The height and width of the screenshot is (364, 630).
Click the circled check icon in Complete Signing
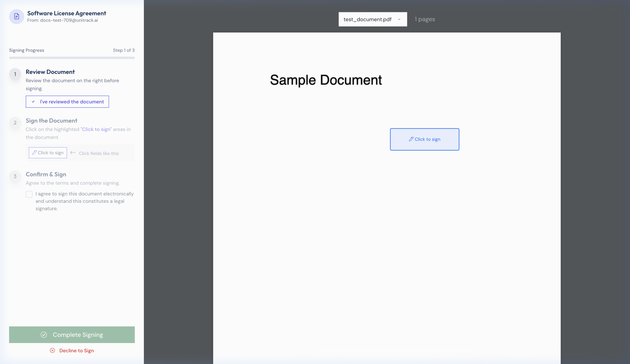coord(44,335)
